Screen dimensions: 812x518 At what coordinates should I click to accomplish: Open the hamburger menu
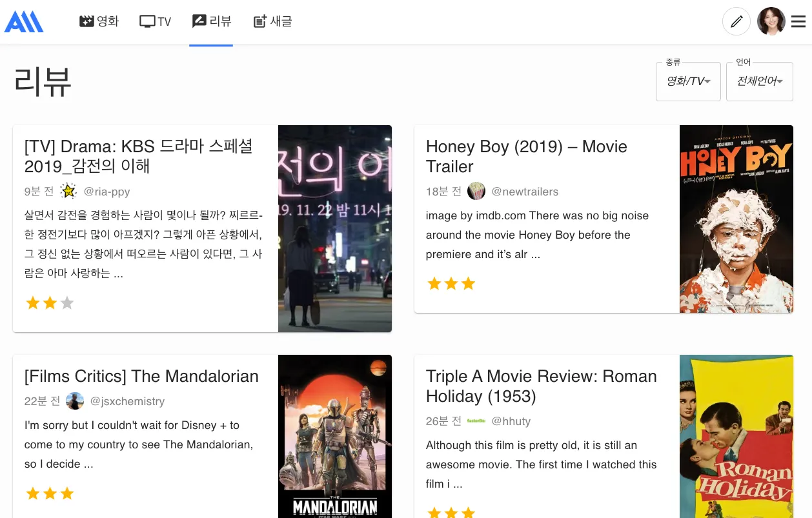pyautogui.click(x=798, y=22)
